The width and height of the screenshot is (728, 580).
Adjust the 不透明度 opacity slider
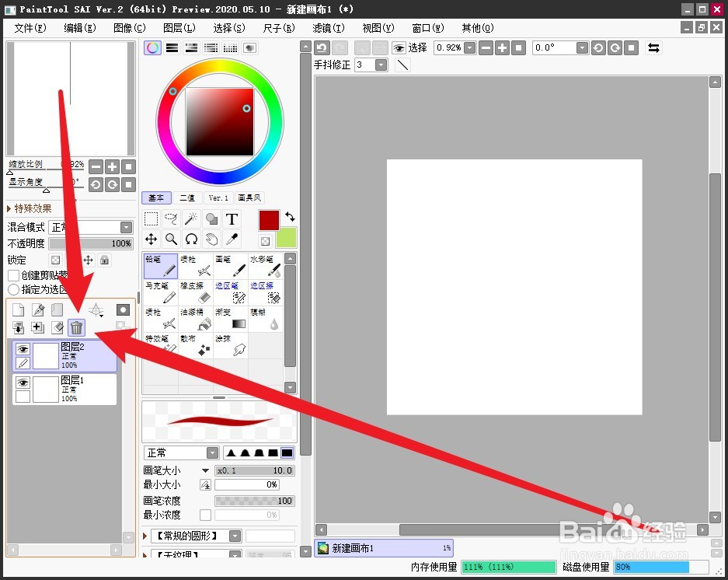91,243
